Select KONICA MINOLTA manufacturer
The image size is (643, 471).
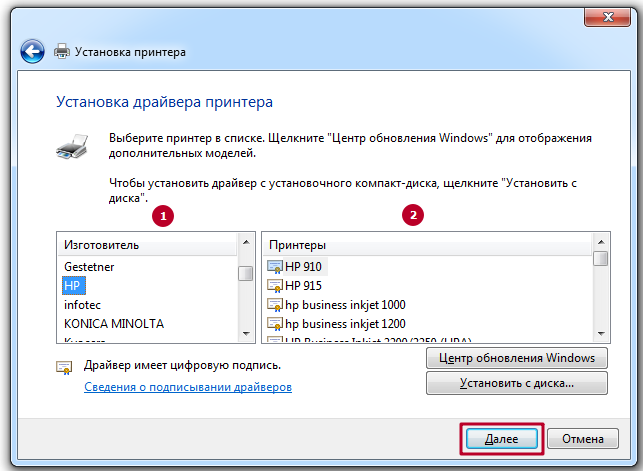(x=114, y=324)
